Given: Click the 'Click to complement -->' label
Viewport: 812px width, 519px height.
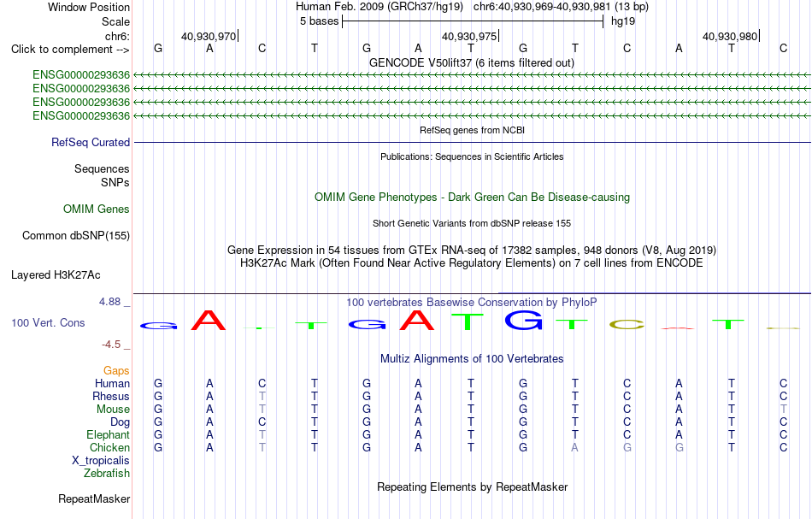Looking at the screenshot, I should point(70,50).
